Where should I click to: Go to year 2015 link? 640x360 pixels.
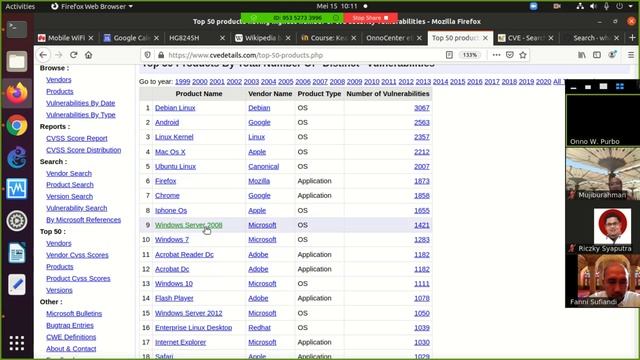(458, 82)
